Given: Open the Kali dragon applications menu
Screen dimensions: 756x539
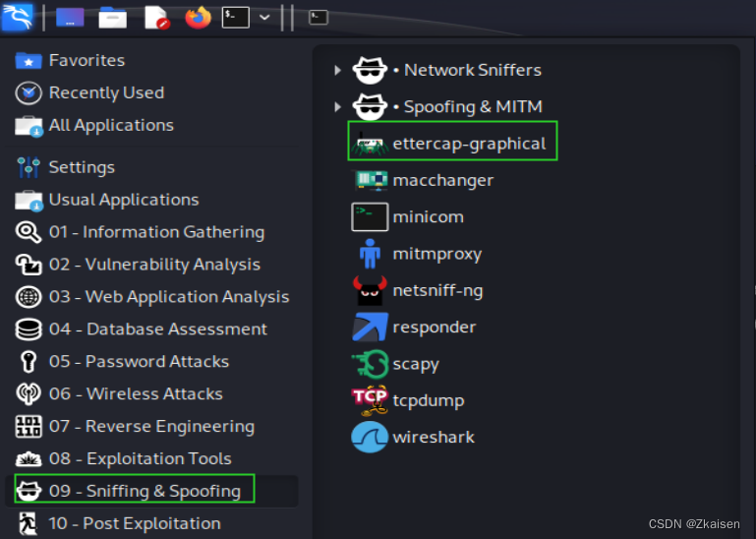Looking at the screenshot, I should click(x=18, y=17).
